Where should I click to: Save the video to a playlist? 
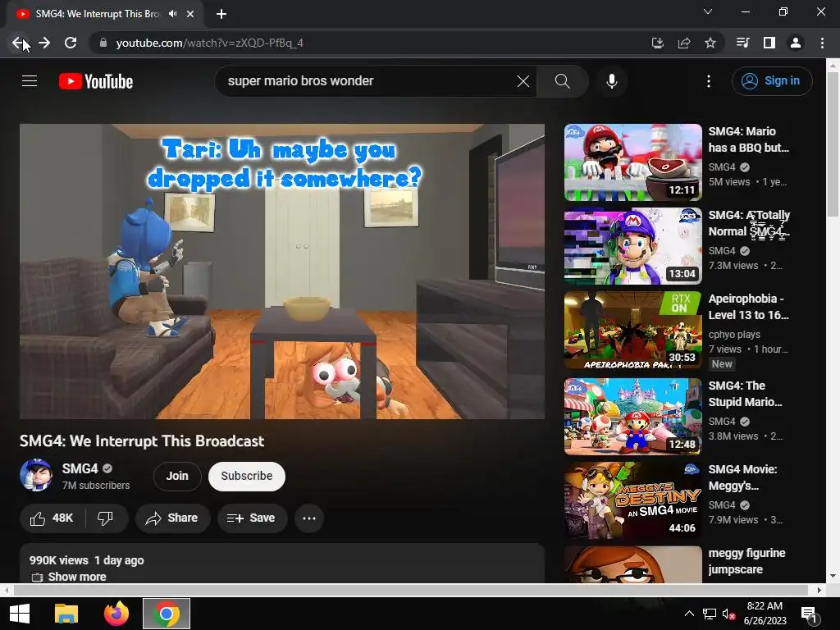coord(252,518)
